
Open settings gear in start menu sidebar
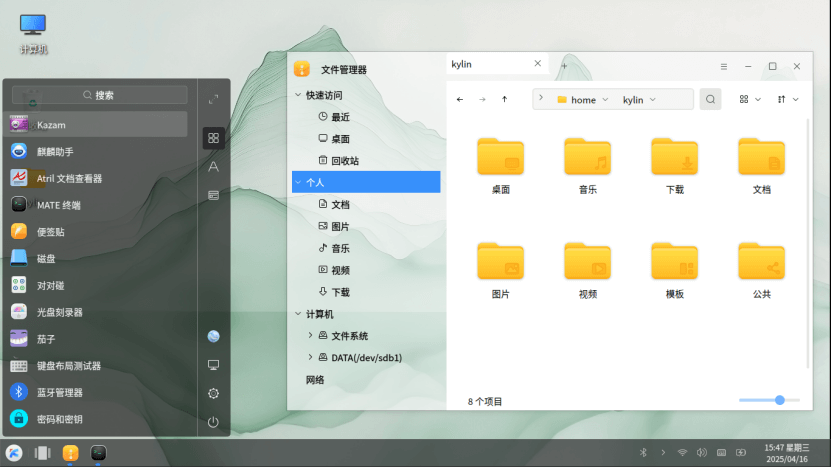(213, 393)
